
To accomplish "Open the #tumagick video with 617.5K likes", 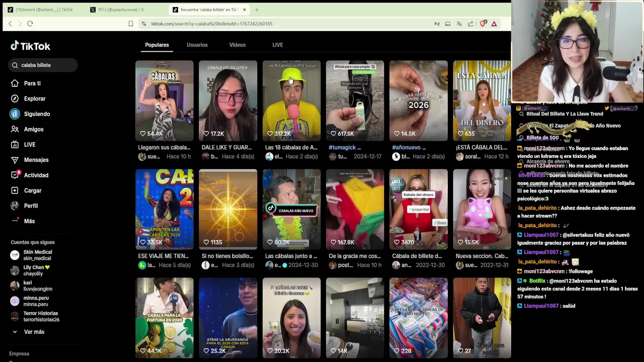I will (x=355, y=101).
